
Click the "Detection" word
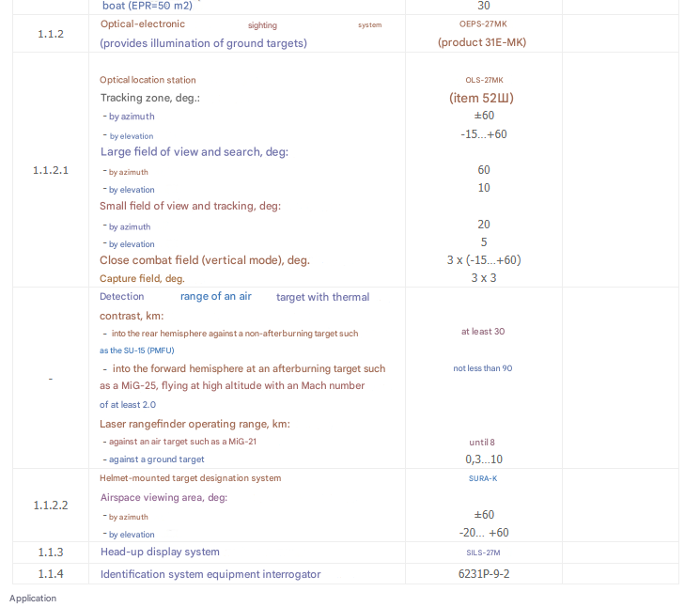point(122,297)
